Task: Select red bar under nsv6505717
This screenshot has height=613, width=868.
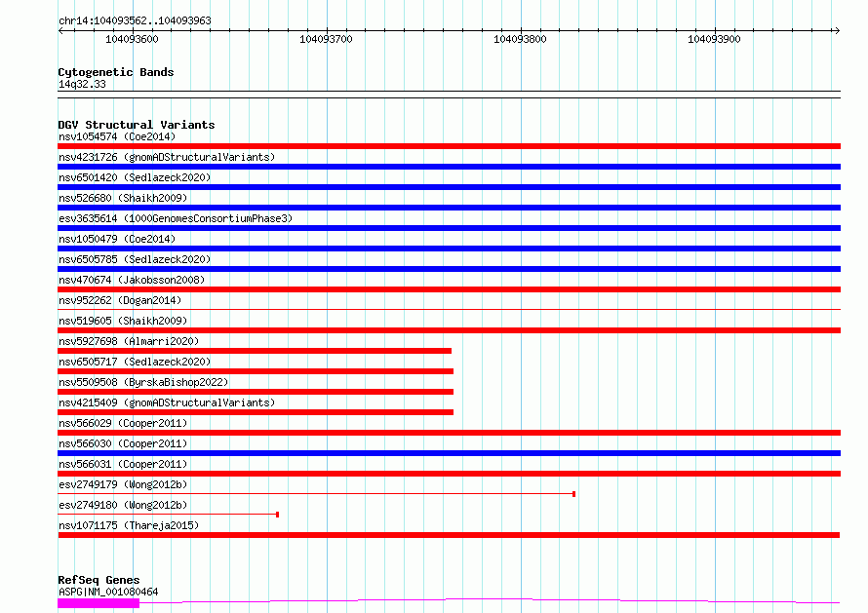Action: coord(256,371)
